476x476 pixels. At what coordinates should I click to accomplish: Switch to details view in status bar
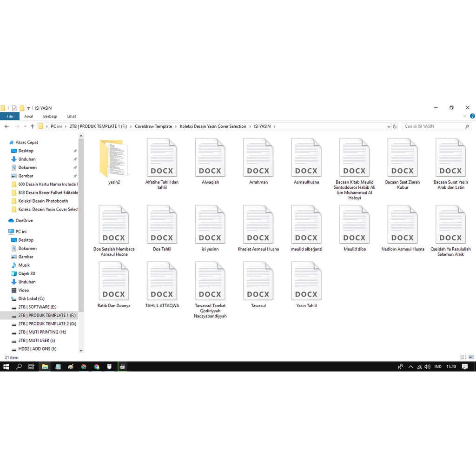[x=463, y=357]
